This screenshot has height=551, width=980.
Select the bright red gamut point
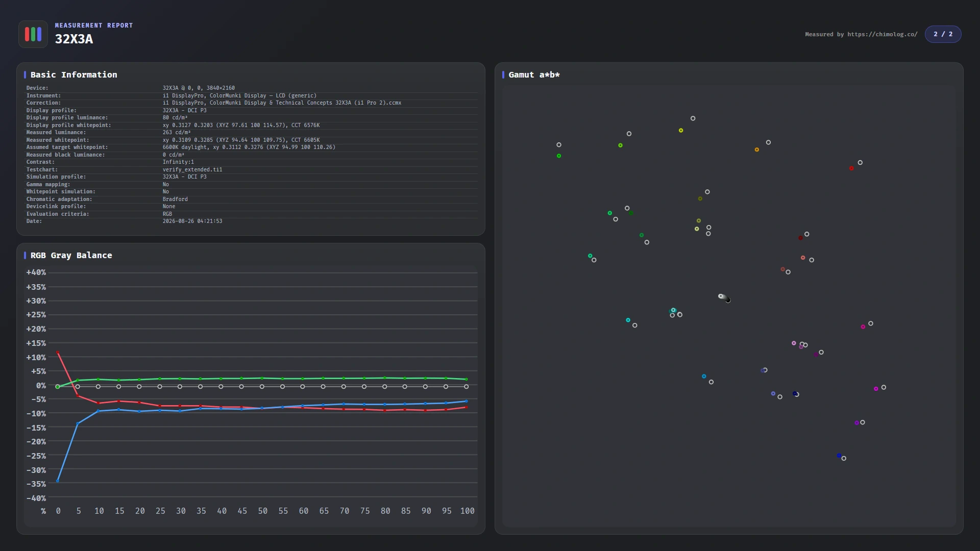851,168
